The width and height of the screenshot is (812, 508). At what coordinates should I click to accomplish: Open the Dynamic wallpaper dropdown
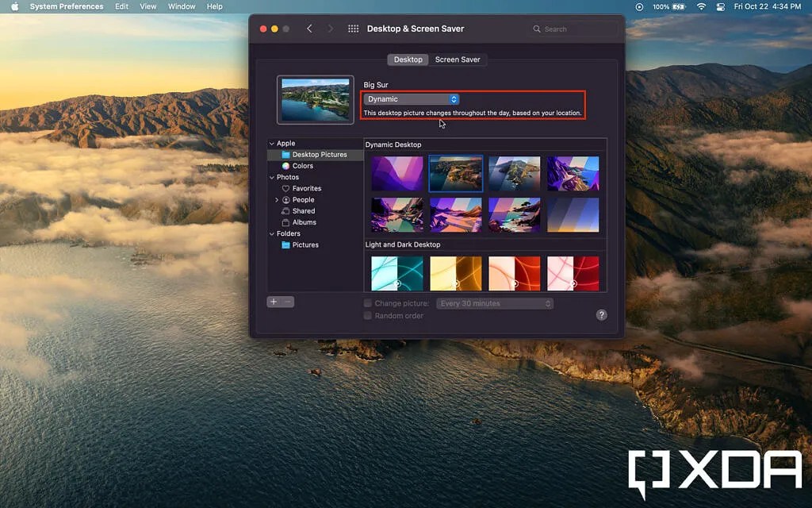point(411,98)
